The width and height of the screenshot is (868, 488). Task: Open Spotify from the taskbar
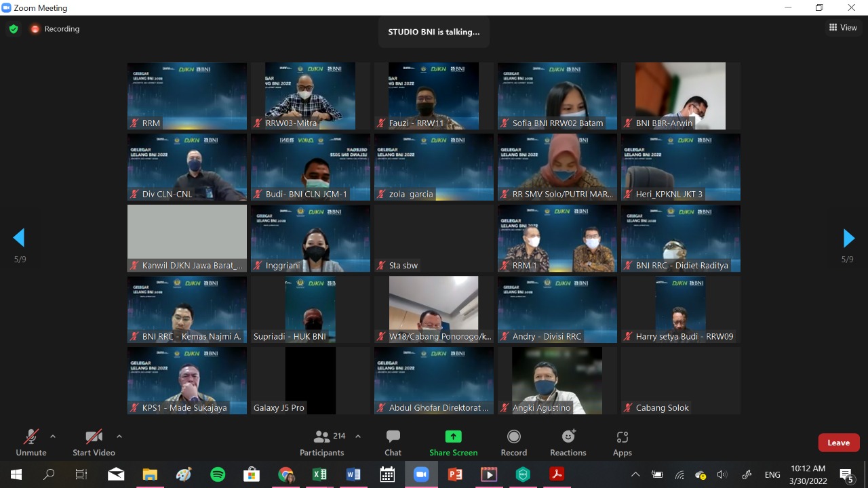[218, 474]
